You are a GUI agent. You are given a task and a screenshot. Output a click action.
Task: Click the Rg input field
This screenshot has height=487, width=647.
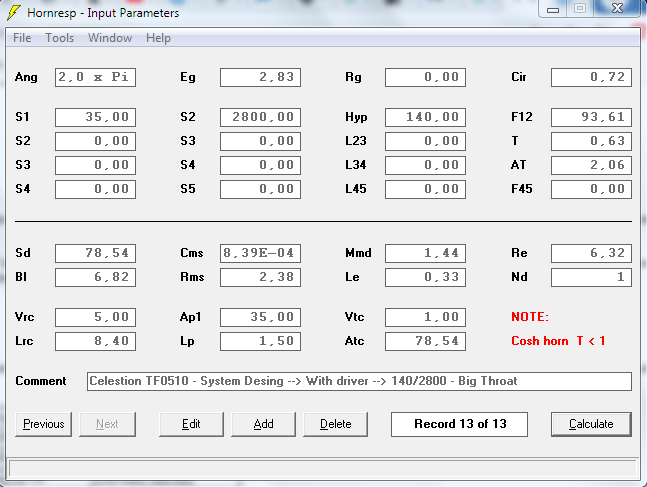point(425,78)
